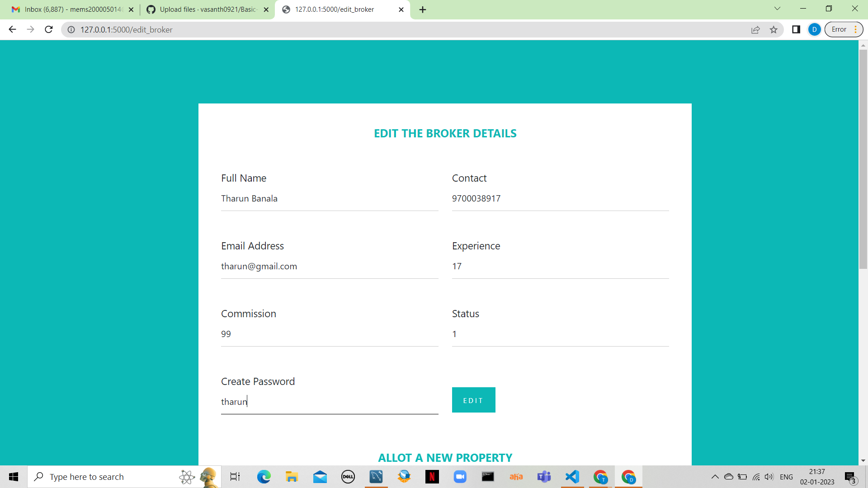Open Visual Studio Code from the taskbar
Screen dimensions: 868x488
572,477
